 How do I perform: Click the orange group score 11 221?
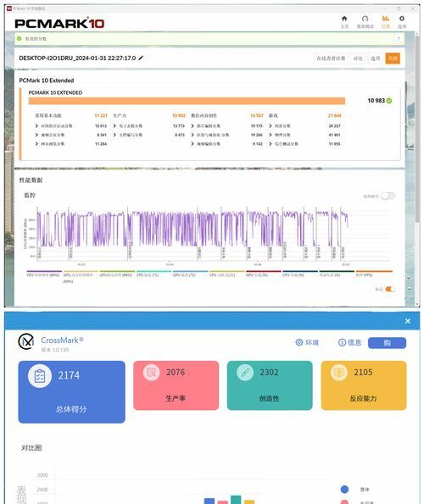[x=101, y=115]
